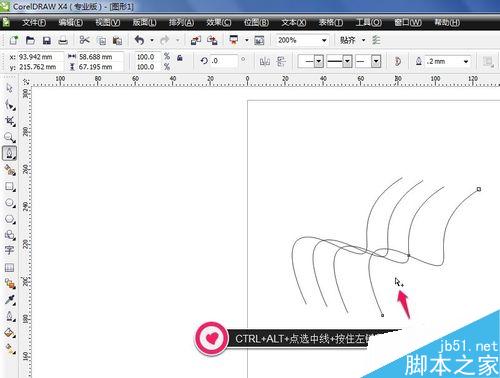Select the Shape edit tool

coord(9,105)
